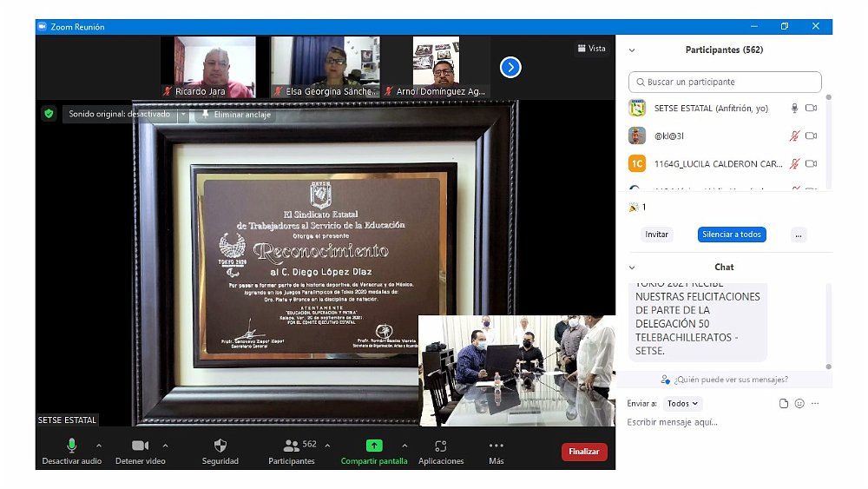Viewport: 868px width, 489px height.
Task: Toggle Detener video camera
Action: coord(140,446)
